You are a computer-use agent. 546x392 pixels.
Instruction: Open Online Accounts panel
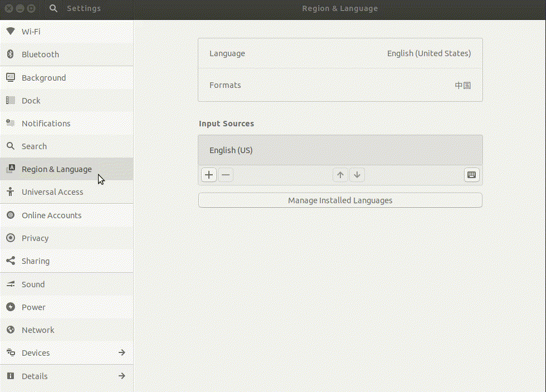point(66,215)
